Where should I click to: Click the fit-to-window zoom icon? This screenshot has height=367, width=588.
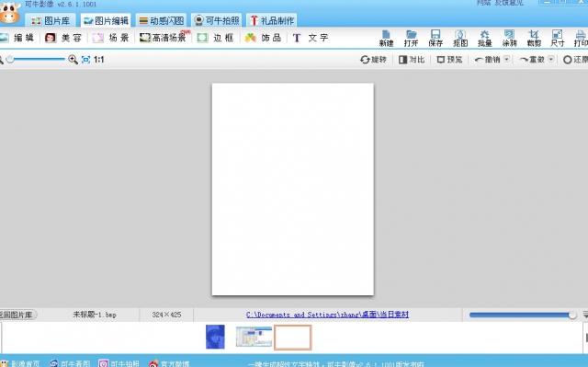click(x=85, y=59)
